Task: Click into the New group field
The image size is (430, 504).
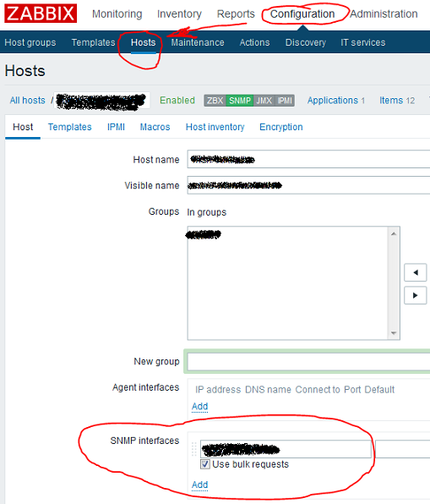Action: point(308,362)
